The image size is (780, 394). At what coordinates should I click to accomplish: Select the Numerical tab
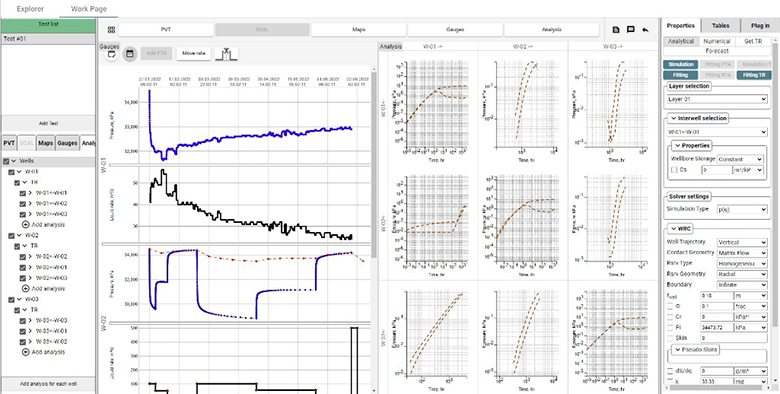pyautogui.click(x=717, y=41)
